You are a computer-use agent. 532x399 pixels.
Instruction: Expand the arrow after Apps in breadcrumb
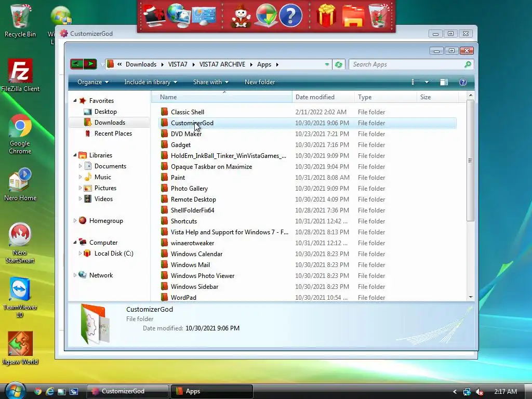coord(277,64)
